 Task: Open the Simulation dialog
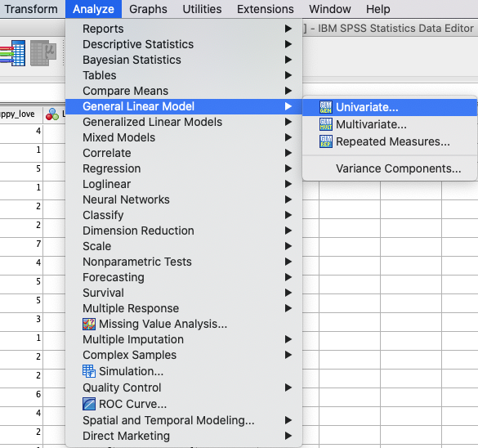[184, 371]
